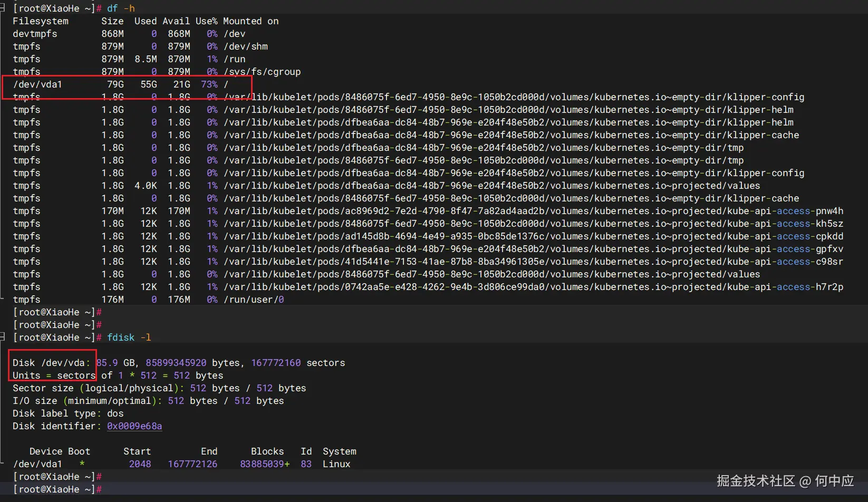Click the path ending in 'kube-api-access-gpfxv'
The image size is (868, 502).
(533, 249)
